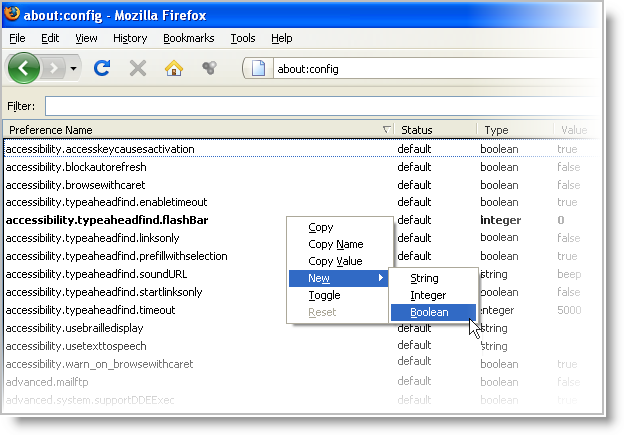Click into the Filter text field
This screenshot has height=435, width=624.
coord(320,106)
